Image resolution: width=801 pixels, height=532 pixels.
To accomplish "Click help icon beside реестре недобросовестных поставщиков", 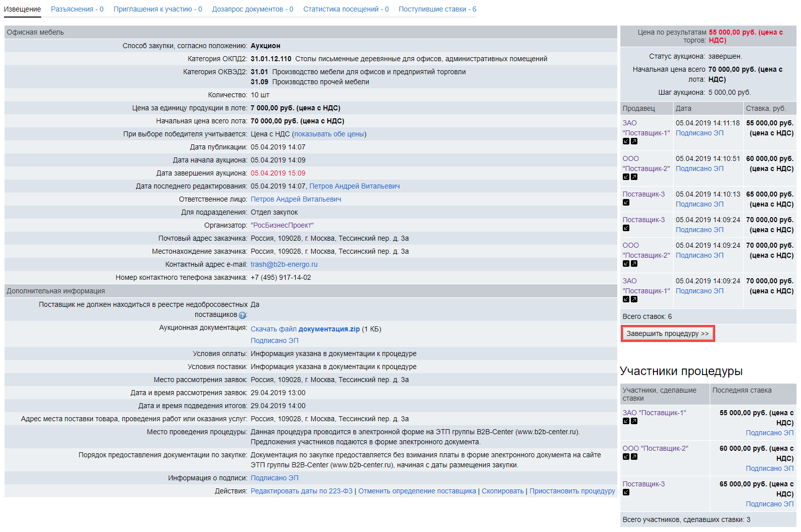I will coord(242,315).
